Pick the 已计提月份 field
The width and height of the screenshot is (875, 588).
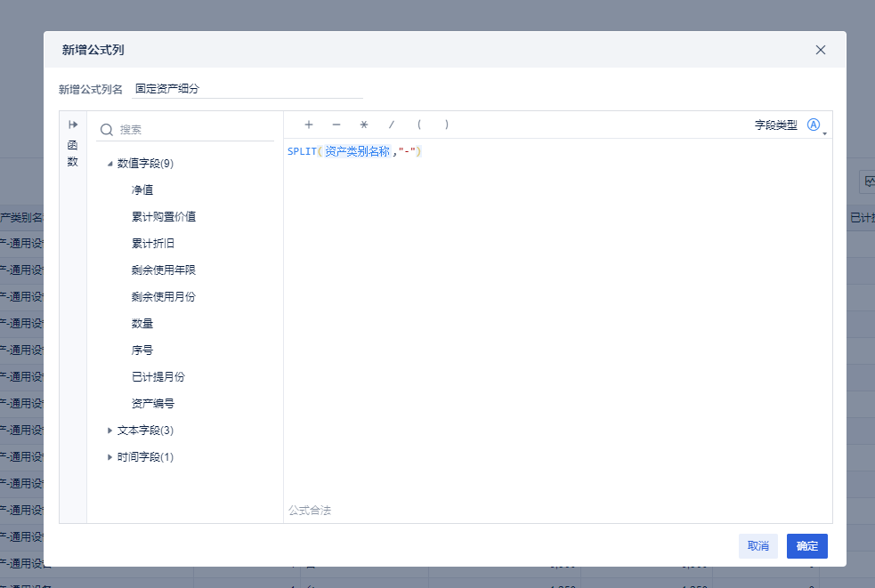[158, 376]
